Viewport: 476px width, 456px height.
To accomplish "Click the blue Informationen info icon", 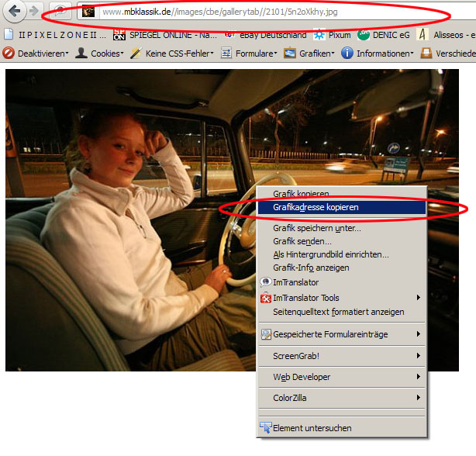I will pyautogui.click(x=347, y=54).
